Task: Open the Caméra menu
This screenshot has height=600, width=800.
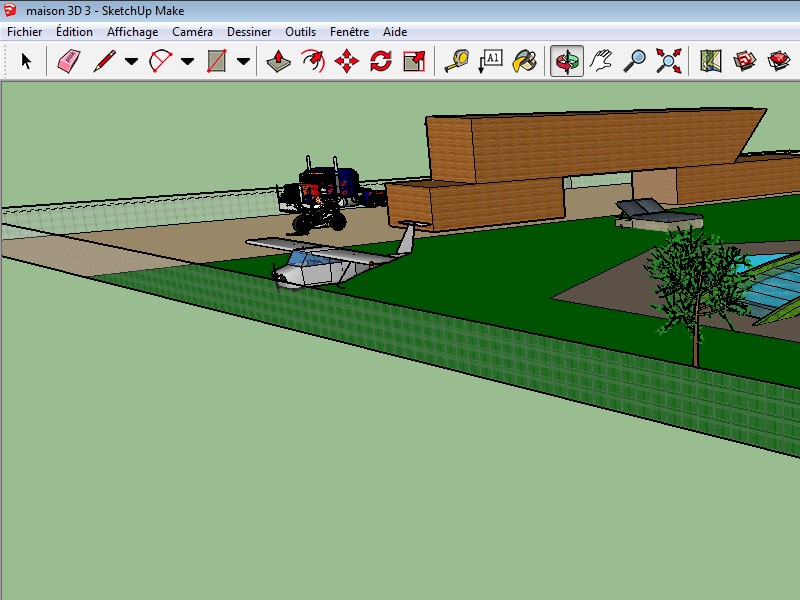Action: click(x=192, y=32)
